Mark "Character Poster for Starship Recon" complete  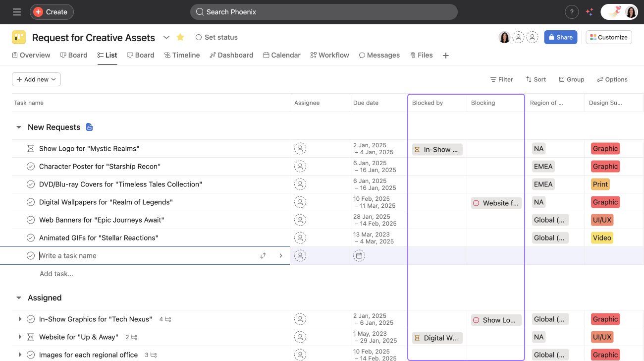tap(30, 166)
